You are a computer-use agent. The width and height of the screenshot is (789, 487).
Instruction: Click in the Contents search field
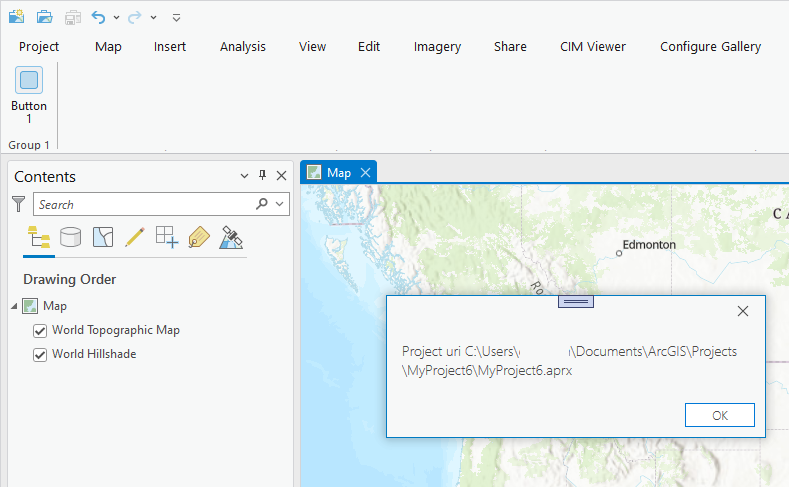click(x=140, y=204)
